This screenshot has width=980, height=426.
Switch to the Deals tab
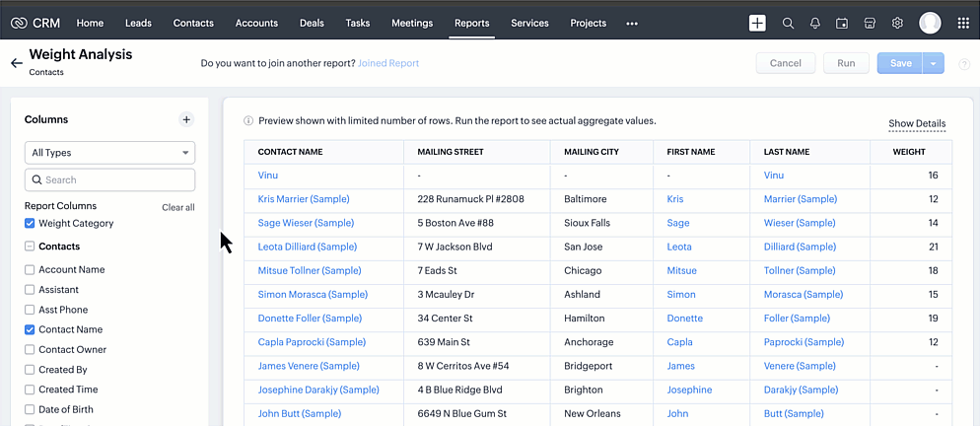pyautogui.click(x=312, y=23)
